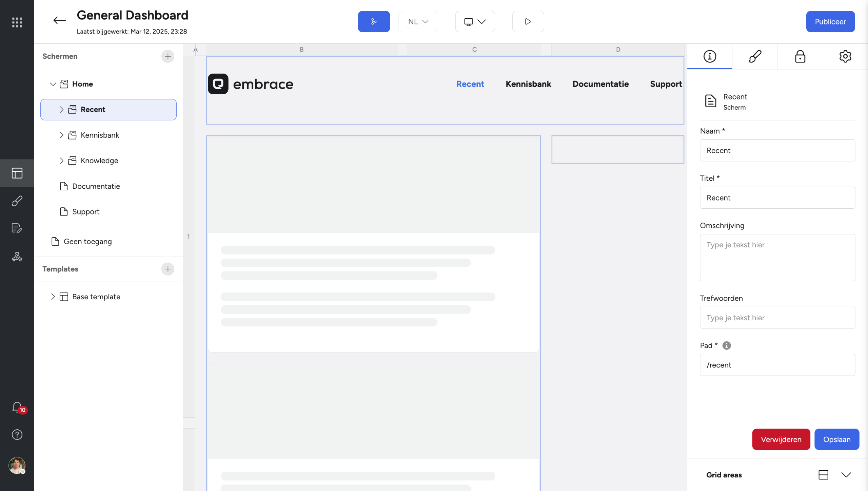Click the Publiceer button
This screenshot has width=868, height=491.
coord(830,22)
